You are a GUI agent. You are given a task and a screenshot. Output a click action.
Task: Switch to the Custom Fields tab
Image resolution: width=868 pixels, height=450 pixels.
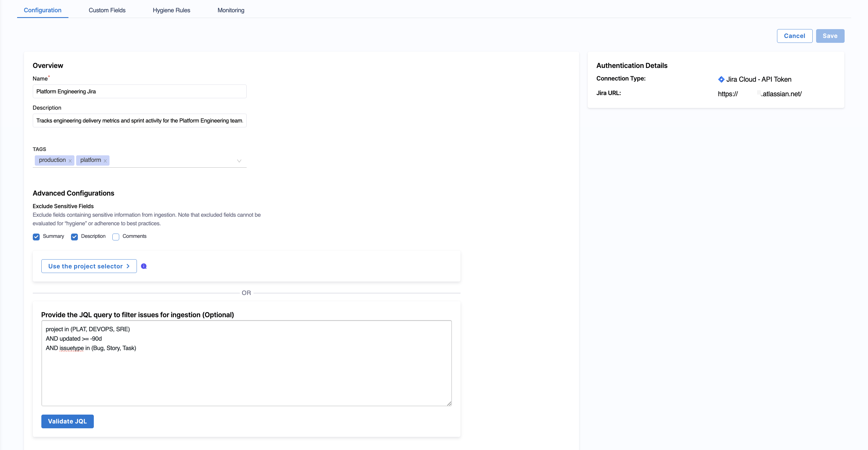click(107, 10)
